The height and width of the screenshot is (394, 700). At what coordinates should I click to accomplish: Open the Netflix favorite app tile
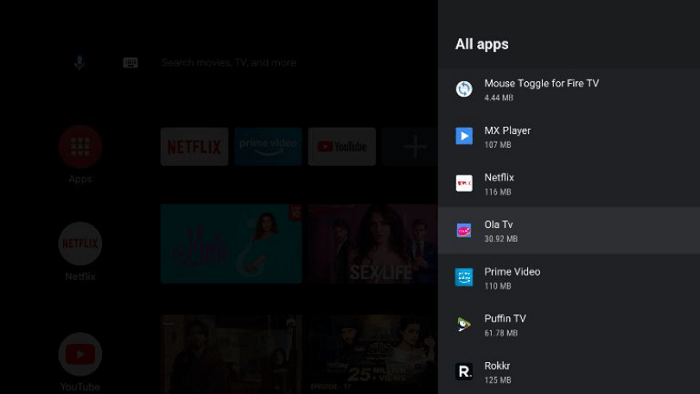coord(194,147)
